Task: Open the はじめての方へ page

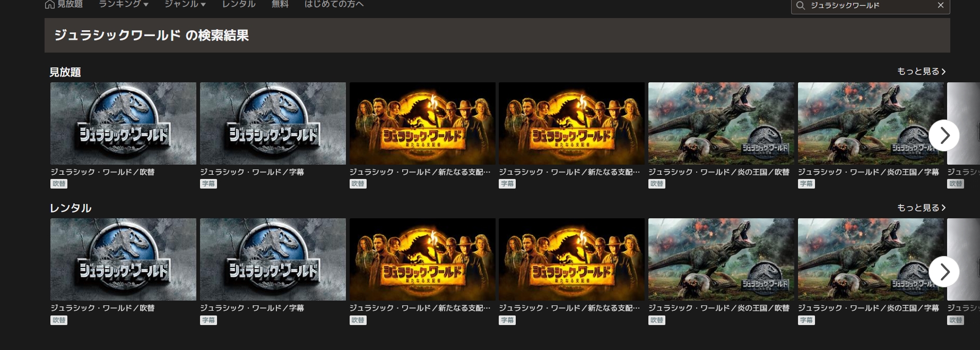Action: point(334,4)
